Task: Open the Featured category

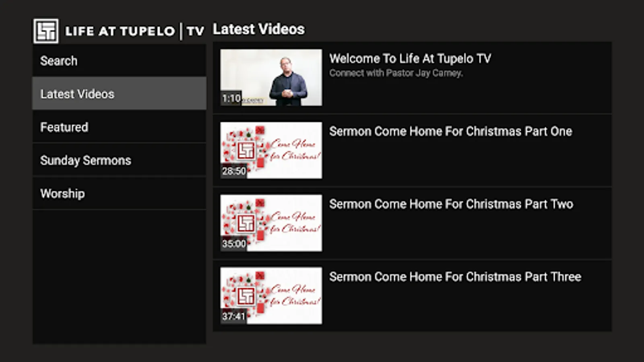Action: click(x=119, y=127)
